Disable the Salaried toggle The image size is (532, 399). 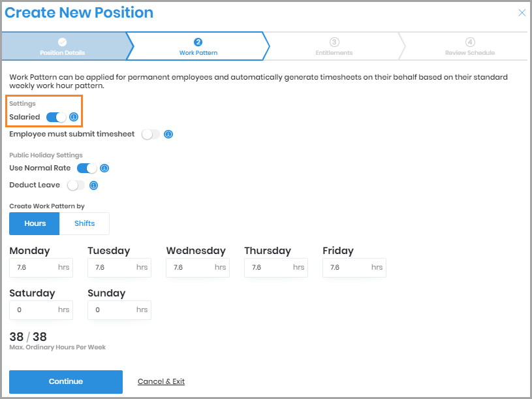[x=56, y=117]
